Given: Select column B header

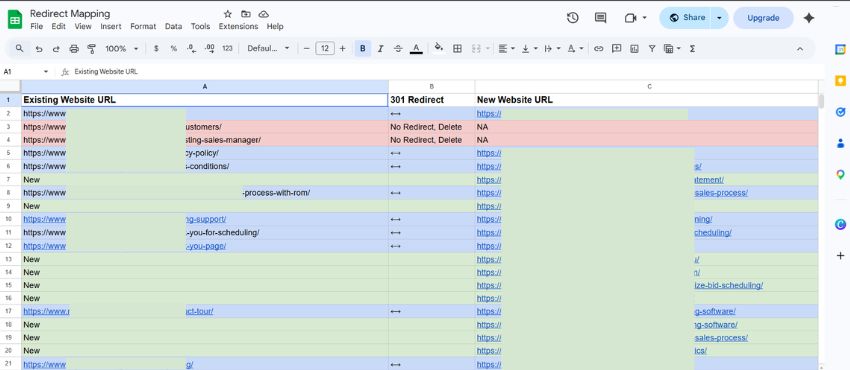Looking at the screenshot, I should click(x=432, y=87).
